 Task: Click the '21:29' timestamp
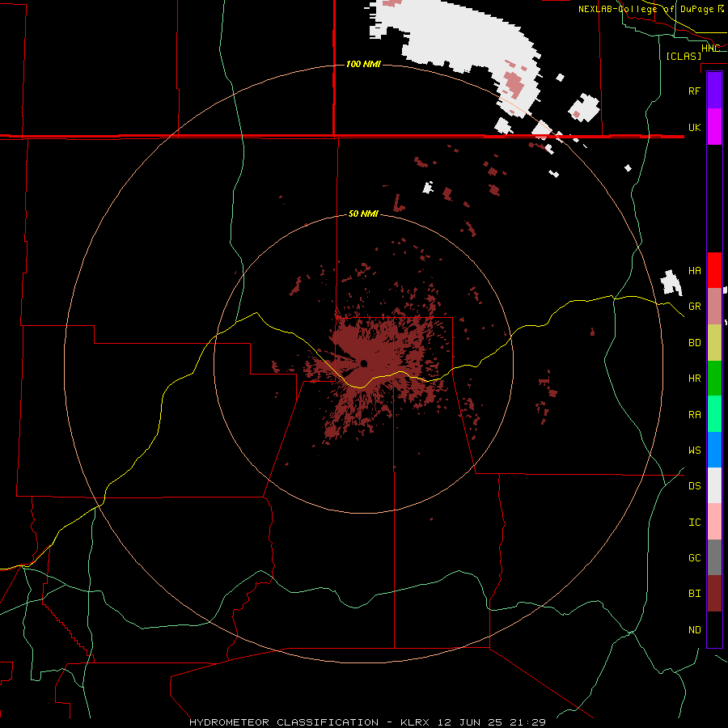coord(527,722)
